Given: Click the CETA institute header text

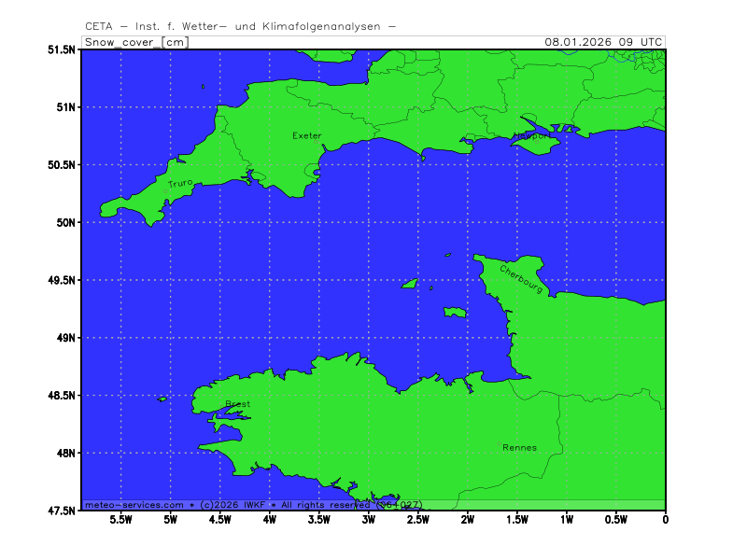Looking at the screenshot, I should coord(240,26).
